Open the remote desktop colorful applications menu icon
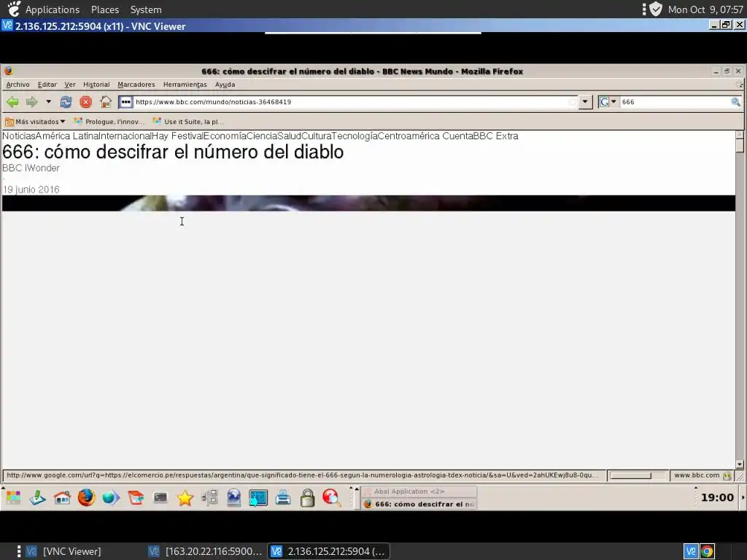Viewport: 747px width, 560px height. tap(13, 497)
